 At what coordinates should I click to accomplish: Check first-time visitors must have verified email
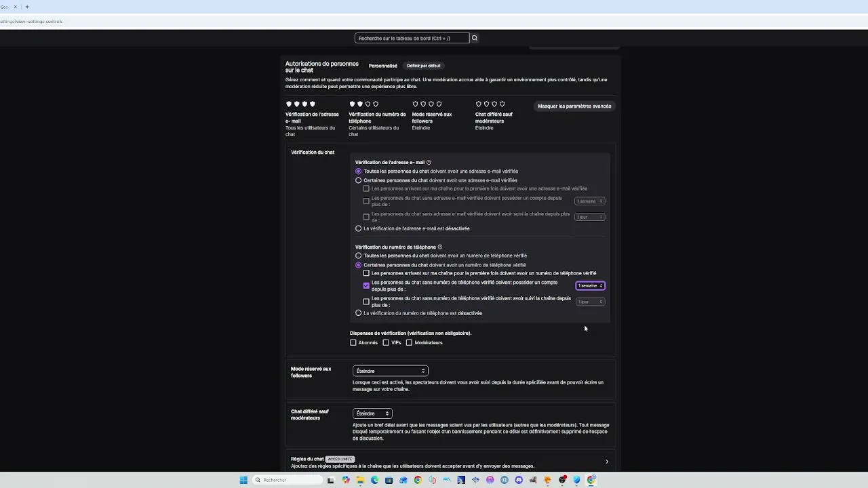366,188
